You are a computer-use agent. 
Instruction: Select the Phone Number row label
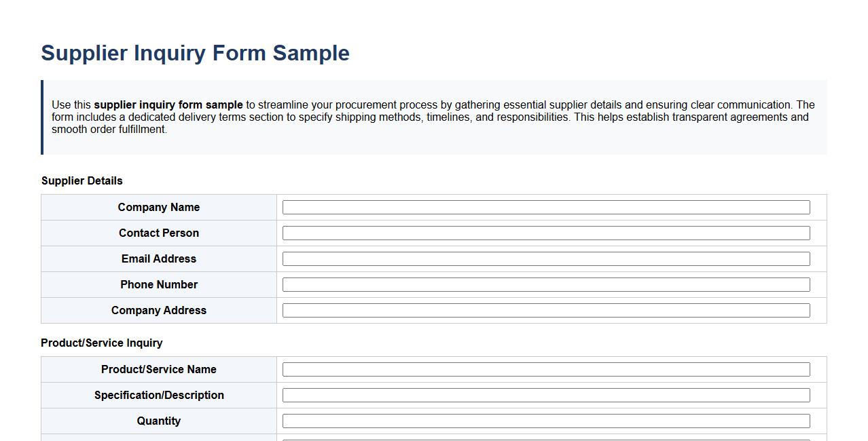tap(158, 284)
